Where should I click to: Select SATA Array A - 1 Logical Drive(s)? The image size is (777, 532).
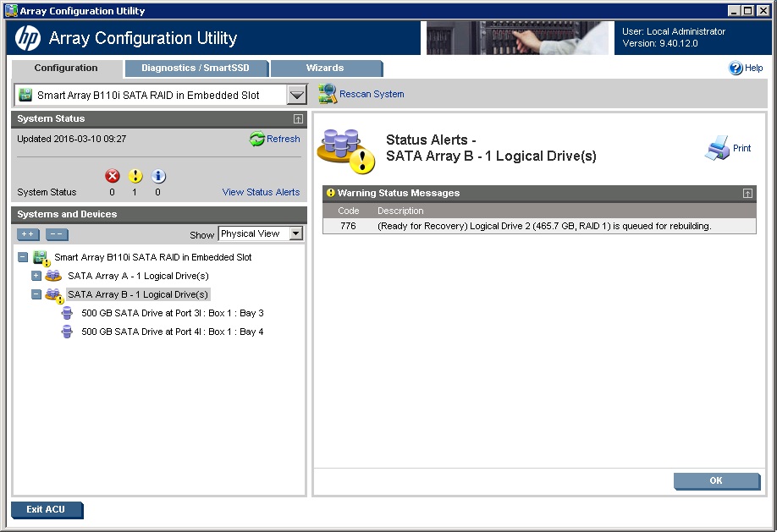138,276
